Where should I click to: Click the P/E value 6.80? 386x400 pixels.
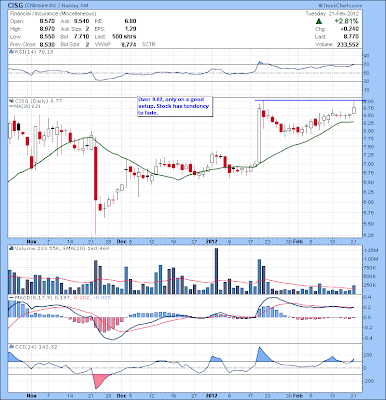(130, 21)
